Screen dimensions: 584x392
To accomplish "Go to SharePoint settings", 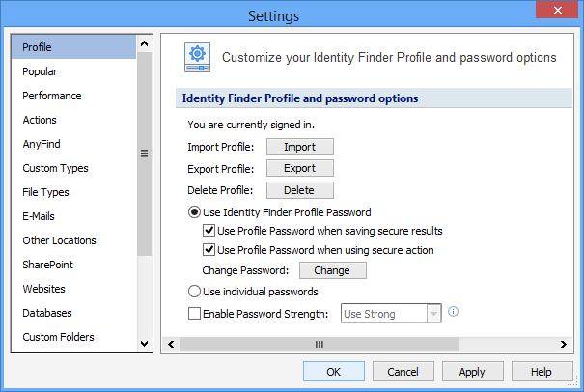I will click(x=48, y=265).
